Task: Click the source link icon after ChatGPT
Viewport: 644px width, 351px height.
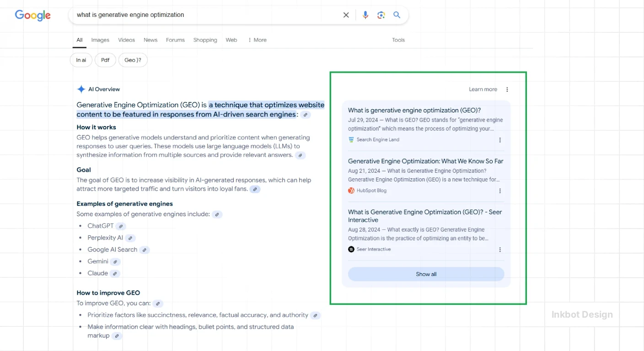Action: click(121, 226)
